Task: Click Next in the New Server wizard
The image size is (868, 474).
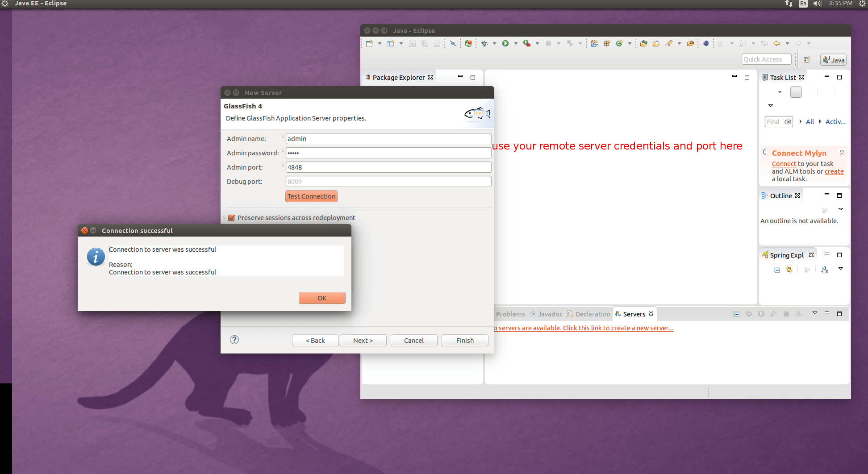Action: [363, 340]
